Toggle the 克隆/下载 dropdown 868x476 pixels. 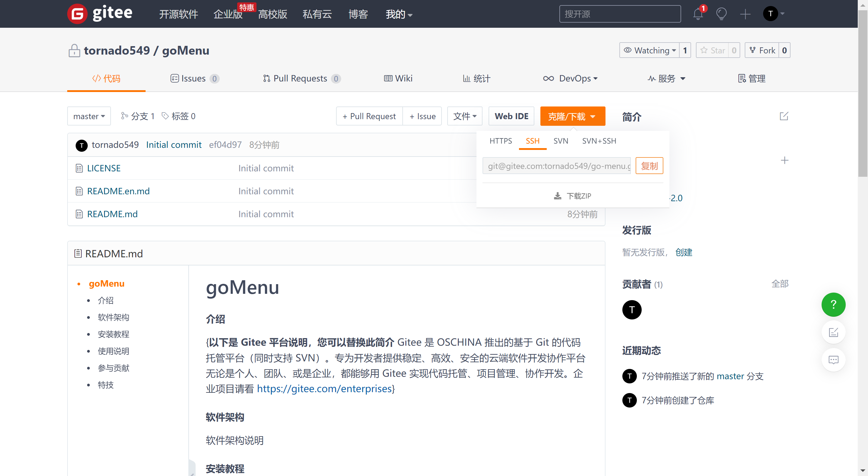coord(573,116)
